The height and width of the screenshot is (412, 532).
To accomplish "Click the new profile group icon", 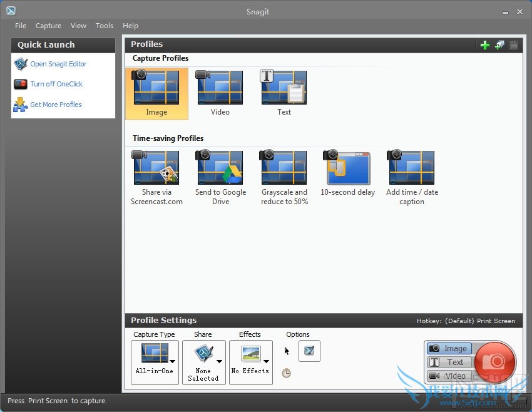I will pos(499,44).
